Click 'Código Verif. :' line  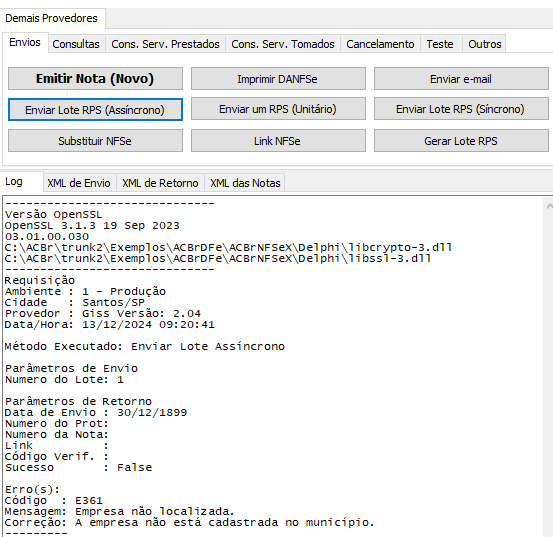coord(56,456)
